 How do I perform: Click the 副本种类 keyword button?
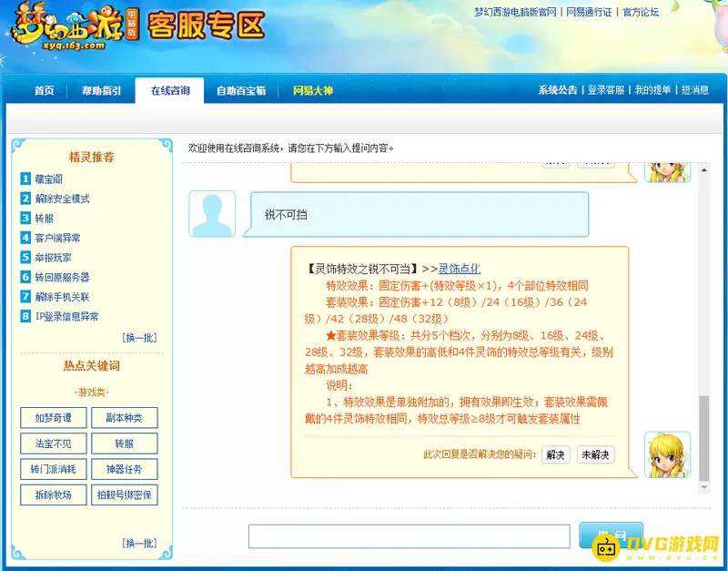(125, 418)
